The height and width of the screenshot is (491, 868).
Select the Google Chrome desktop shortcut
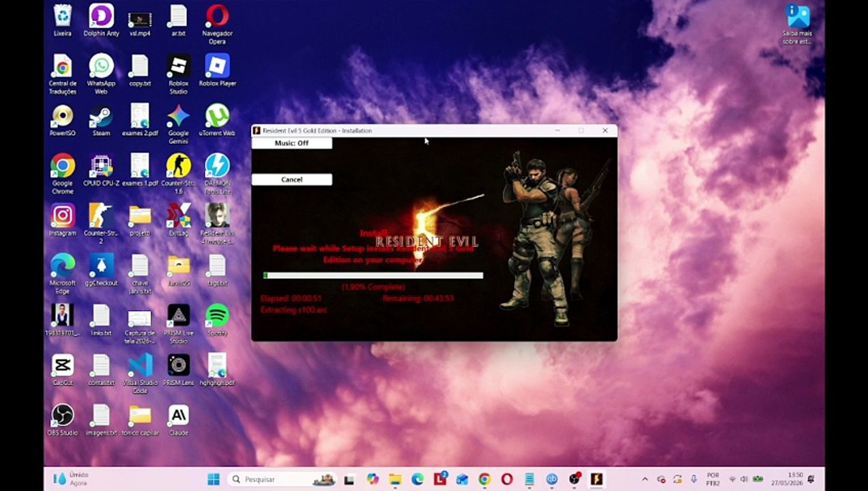[x=63, y=174]
